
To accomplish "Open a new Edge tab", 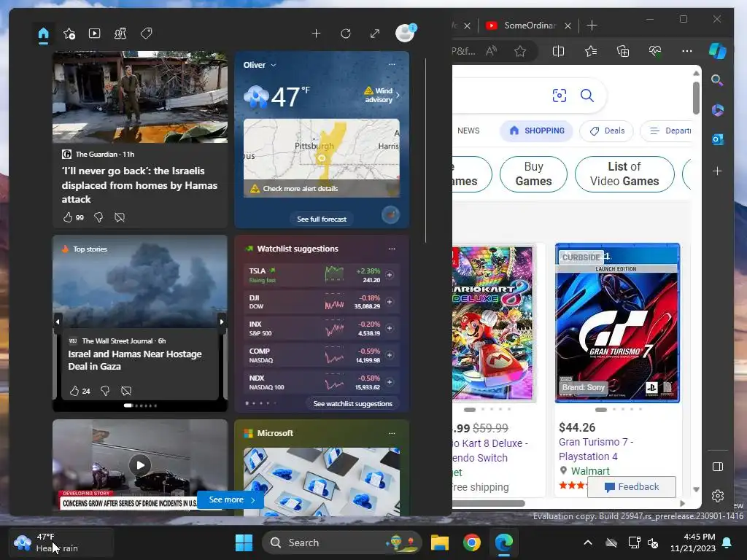I will click(592, 26).
